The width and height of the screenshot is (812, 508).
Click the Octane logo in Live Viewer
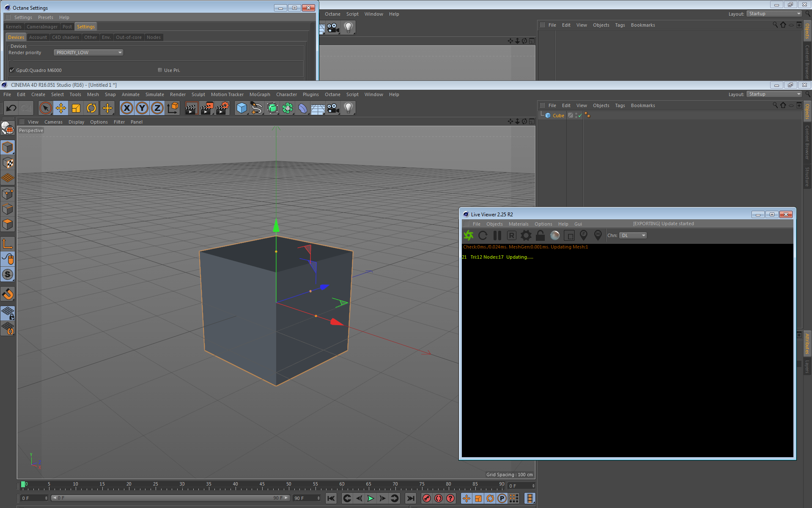tap(469, 235)
